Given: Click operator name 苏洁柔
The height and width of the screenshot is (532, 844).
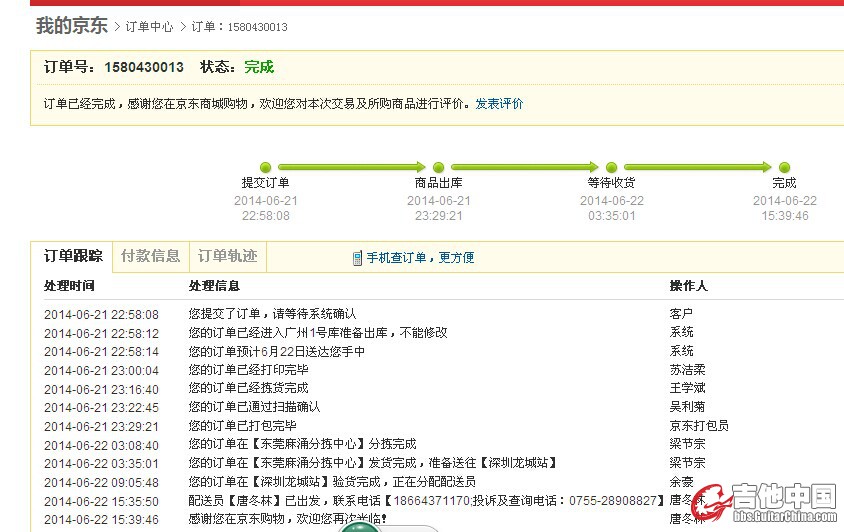Looking at the screenshot, I should (x=687, y=370).
